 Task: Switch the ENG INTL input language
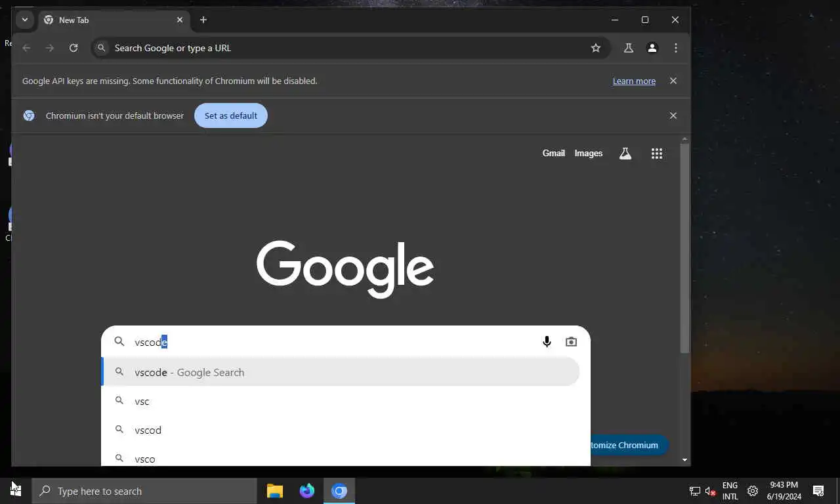click(x=730, y=491)
